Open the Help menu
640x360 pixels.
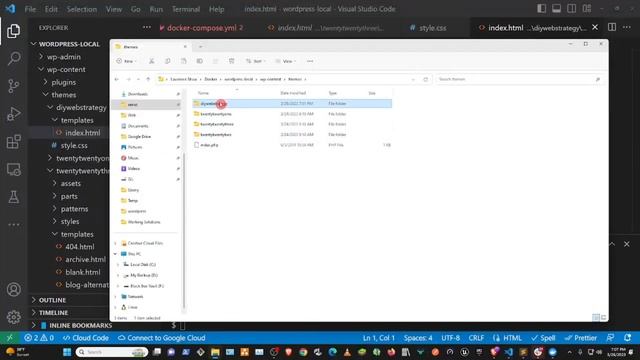click(x=216, y=9)
